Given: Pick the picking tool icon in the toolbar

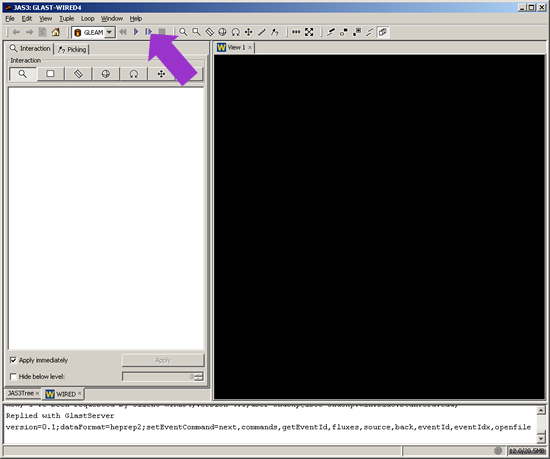Looking at the screenshot, I should [x=275, y=32].
